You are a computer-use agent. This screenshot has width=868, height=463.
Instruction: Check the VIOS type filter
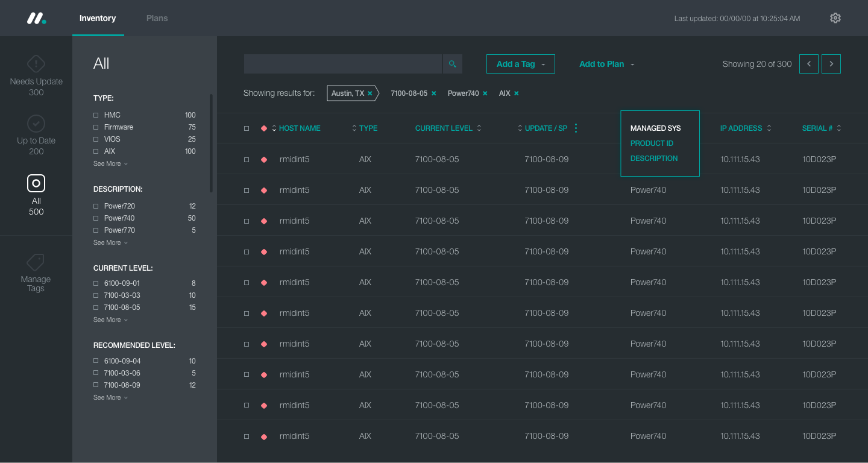pyautogui.click(x=96, y=139)
